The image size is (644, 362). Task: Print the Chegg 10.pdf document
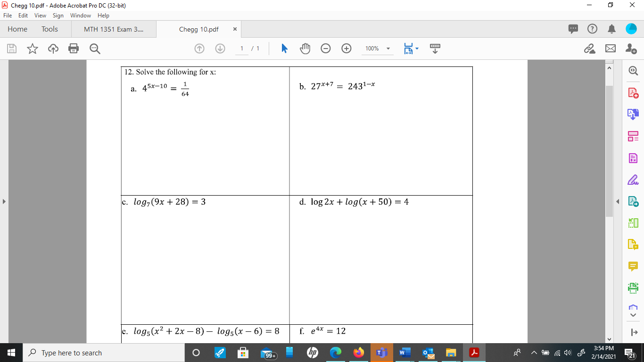pyautogui.click(x=73, y=48)
